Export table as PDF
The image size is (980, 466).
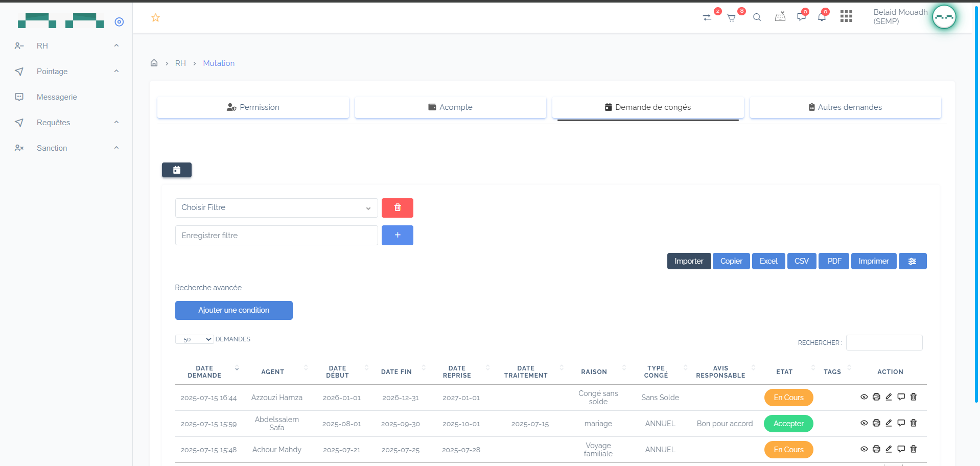pyautogui.click(x=834, y=261)
